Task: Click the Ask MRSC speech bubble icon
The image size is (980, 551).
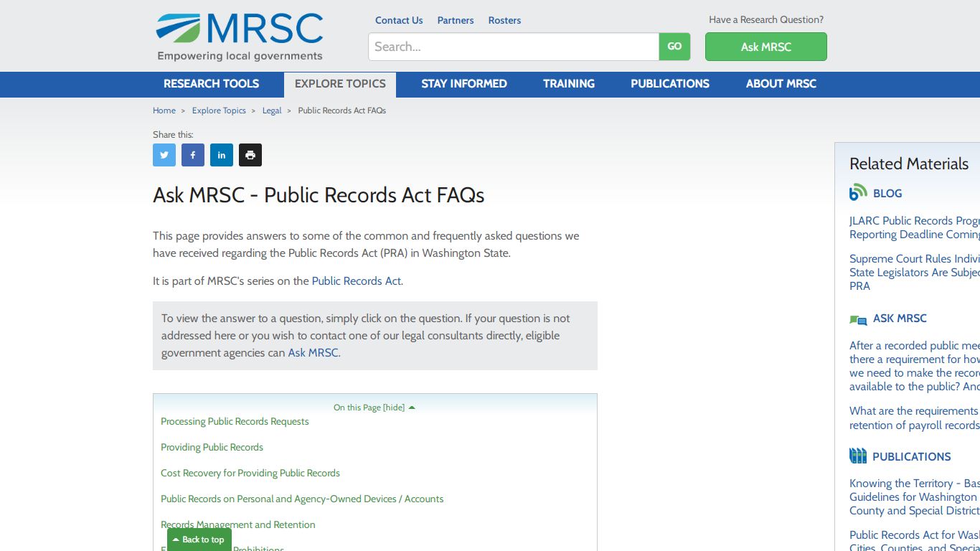Action: [x=858, y=320]
